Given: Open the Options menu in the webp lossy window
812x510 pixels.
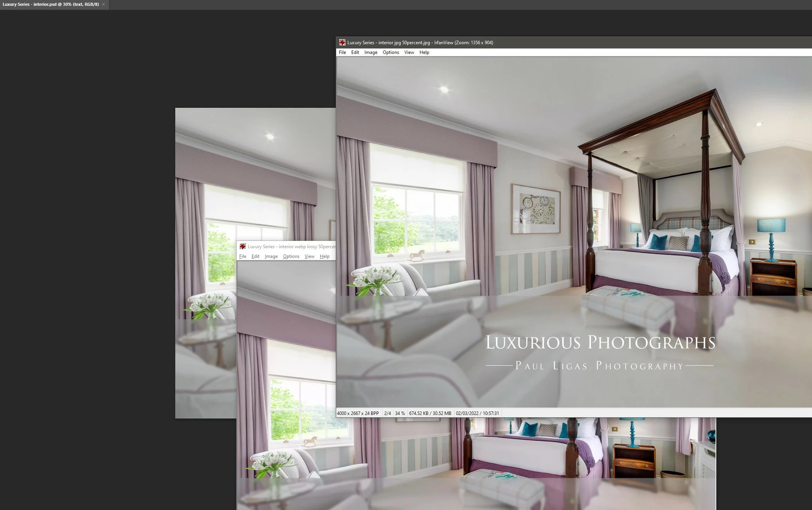Looking at the screenshot, I should pos(291,256).
